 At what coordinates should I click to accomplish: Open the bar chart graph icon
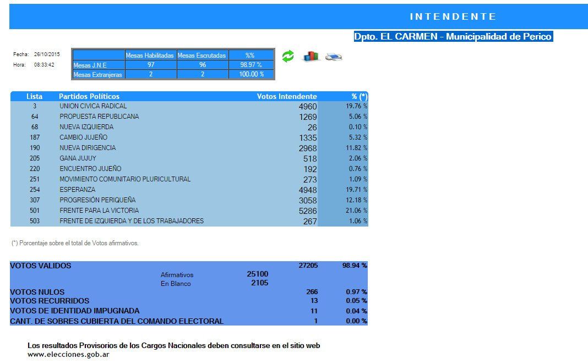311,56
